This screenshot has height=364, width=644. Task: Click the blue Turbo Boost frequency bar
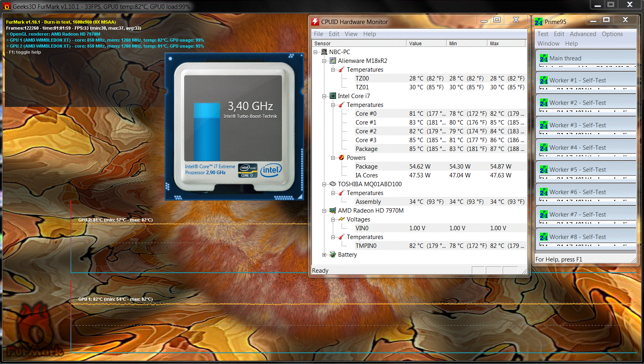(x=207, y=132)
